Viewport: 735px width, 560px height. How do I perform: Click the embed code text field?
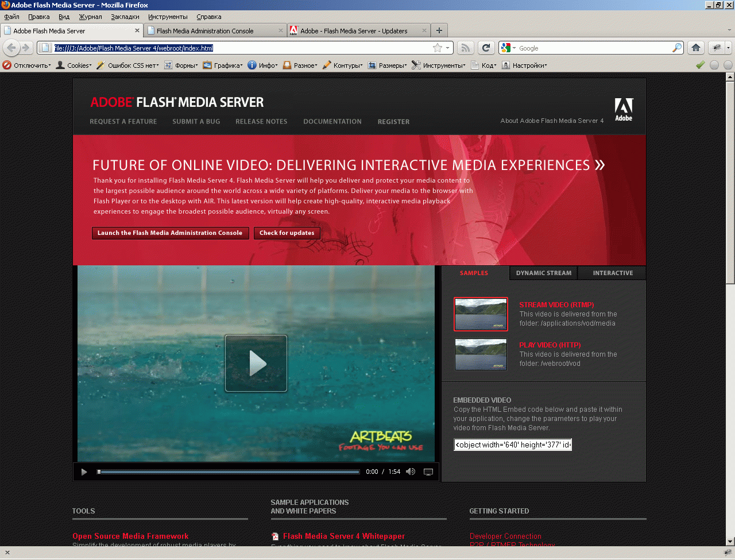[513, 445]
